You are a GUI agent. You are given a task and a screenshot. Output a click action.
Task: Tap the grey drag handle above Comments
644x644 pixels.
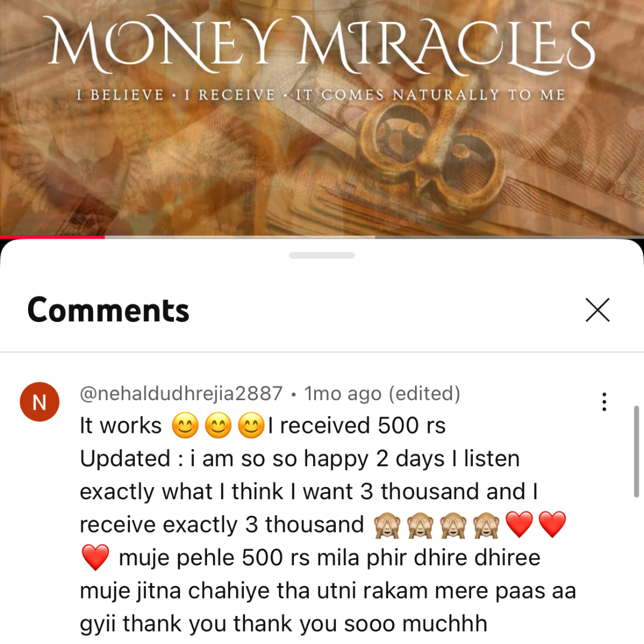pos(322,255)
